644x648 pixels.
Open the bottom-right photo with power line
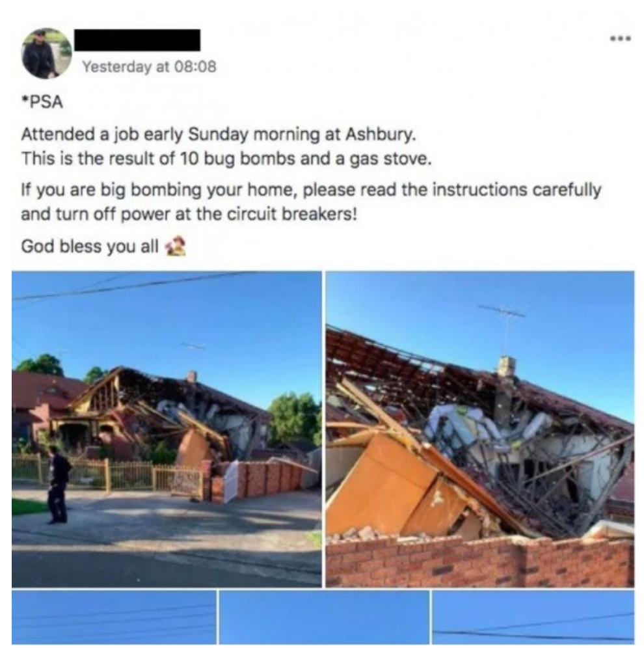pos(533,617)
